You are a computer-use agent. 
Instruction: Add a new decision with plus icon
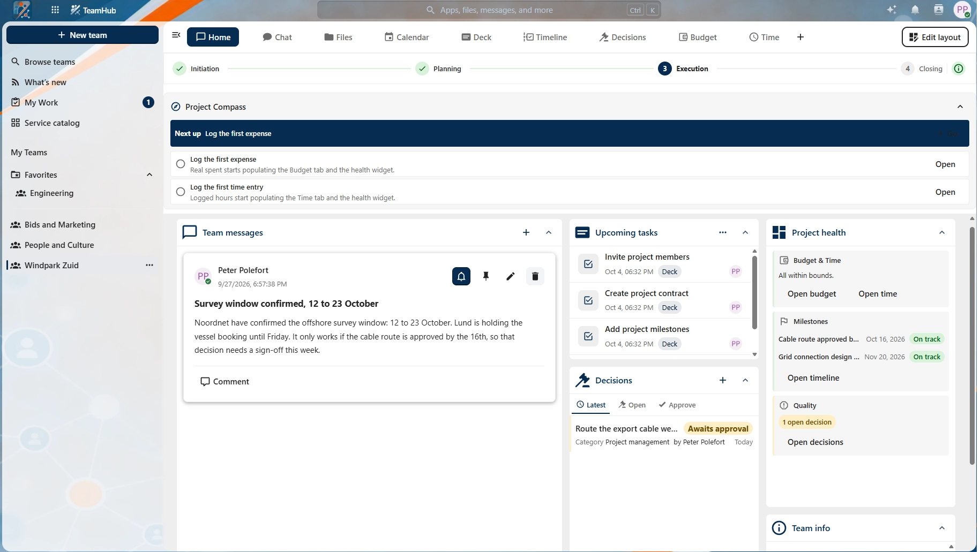(723, 380)
